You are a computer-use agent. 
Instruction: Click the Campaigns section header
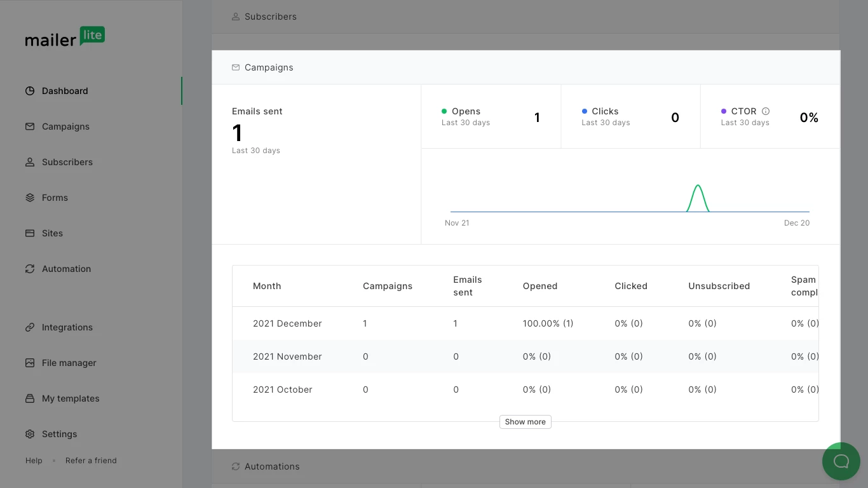(x=269, y=67)
